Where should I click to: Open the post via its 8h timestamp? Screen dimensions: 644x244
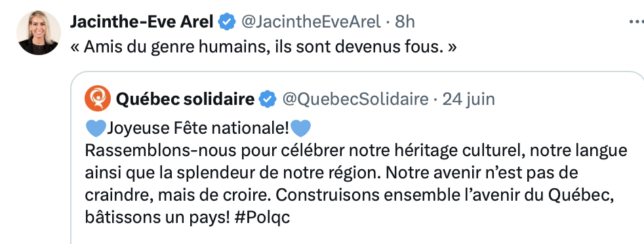point(405,22)
